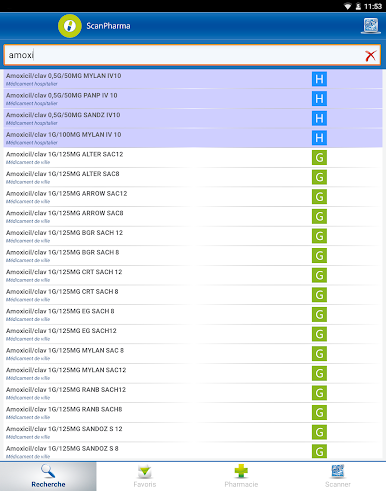386x491 pixels.
Task: Tap G badge for EG SACH12
Action: pos(319,334)
